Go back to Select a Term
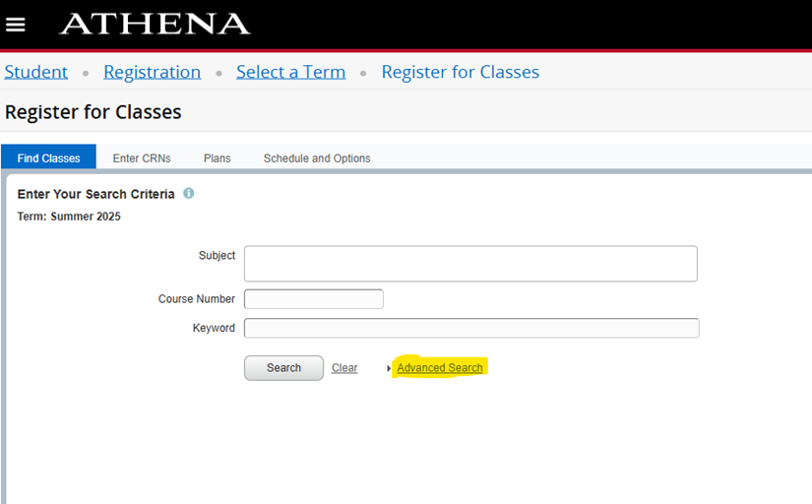812x504 pixels. coord(290,72)
